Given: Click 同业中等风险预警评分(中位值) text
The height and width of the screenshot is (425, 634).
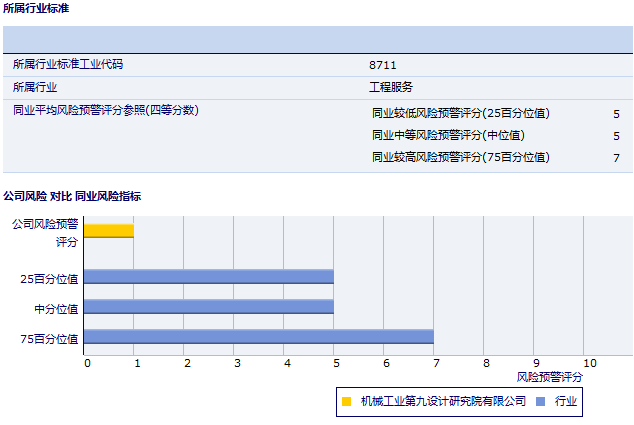Looking at the screenshot, I should (448, 135).
